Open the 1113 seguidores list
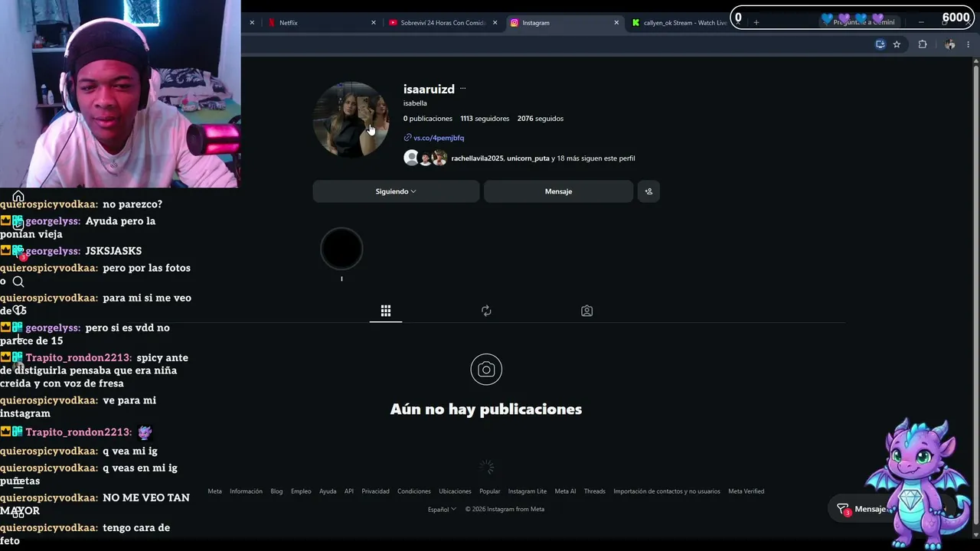Screen dimensions: 980x551 pos(485,119)
